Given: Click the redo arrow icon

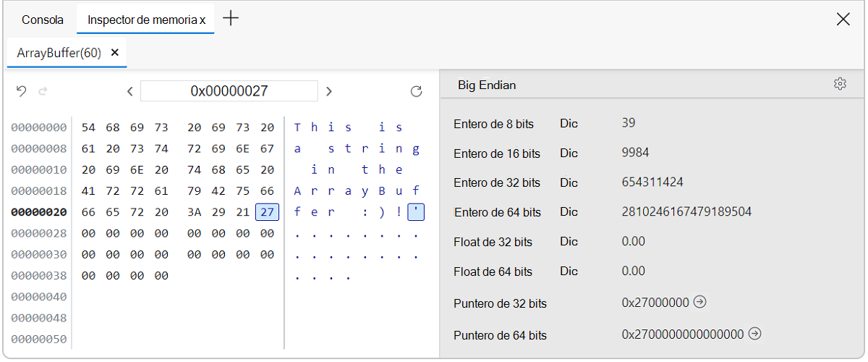Looking at the screenshot, I should pyautogui.click(x=43, y=91).
